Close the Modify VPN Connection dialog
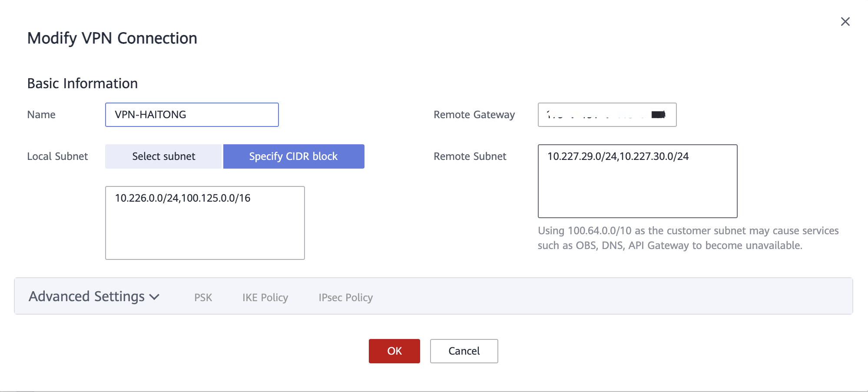868x392 pixels. 845,22
